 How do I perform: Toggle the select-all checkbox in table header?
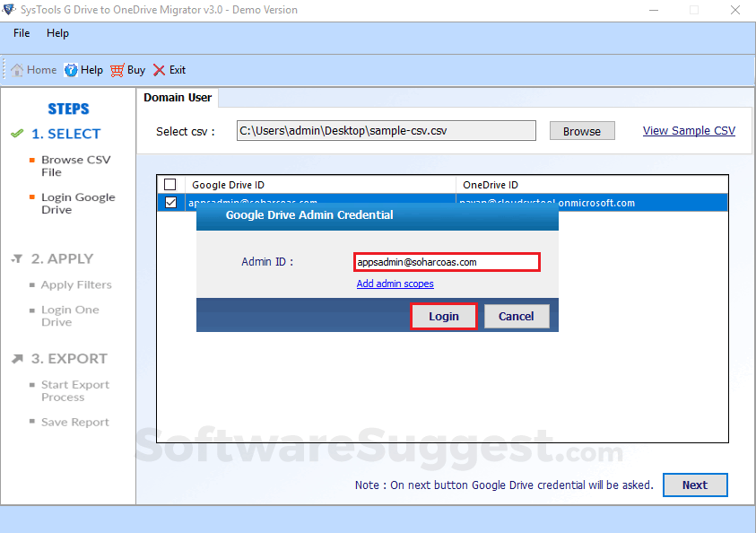[x=170, y=185]
